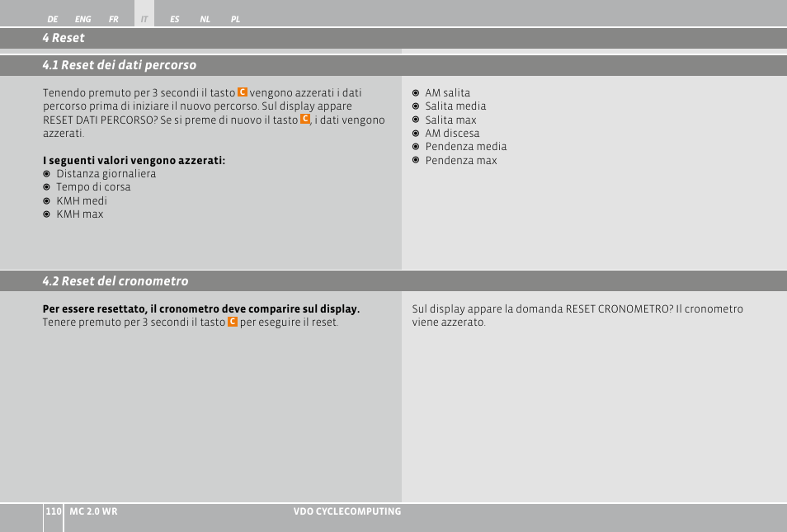Click bullet icon beside 'Distanza giornaliera'

pos(47,174)
